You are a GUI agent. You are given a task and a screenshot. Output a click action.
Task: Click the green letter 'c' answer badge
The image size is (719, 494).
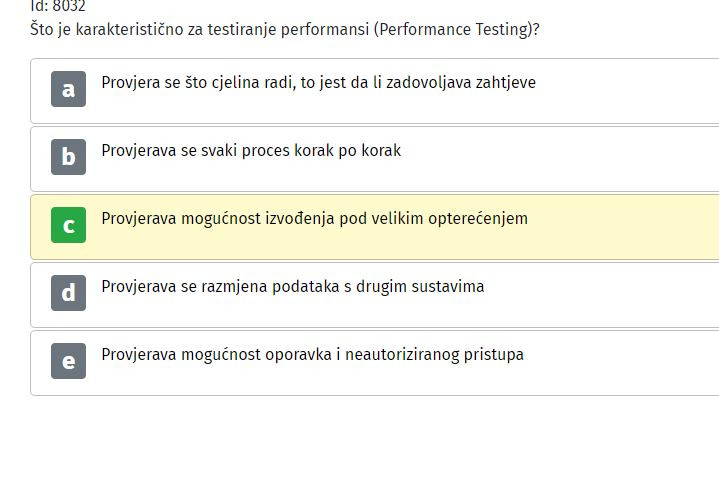click(x=68, y=225)
